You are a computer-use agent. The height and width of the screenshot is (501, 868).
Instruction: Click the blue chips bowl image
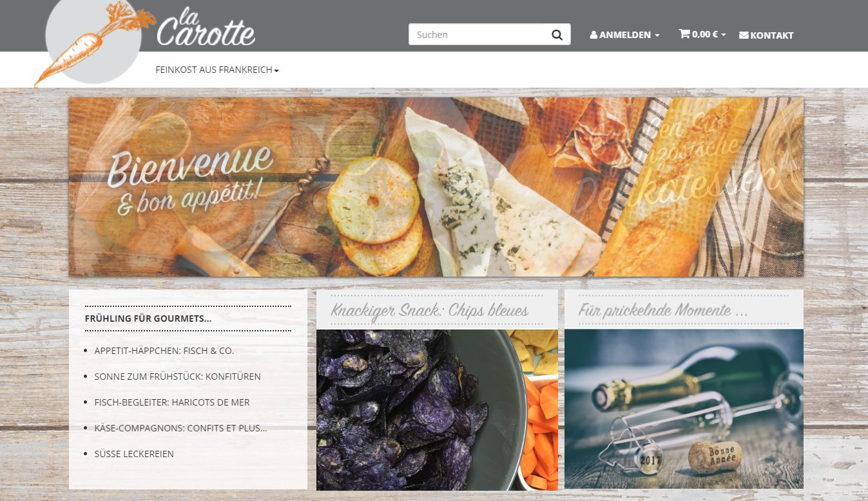437,410
